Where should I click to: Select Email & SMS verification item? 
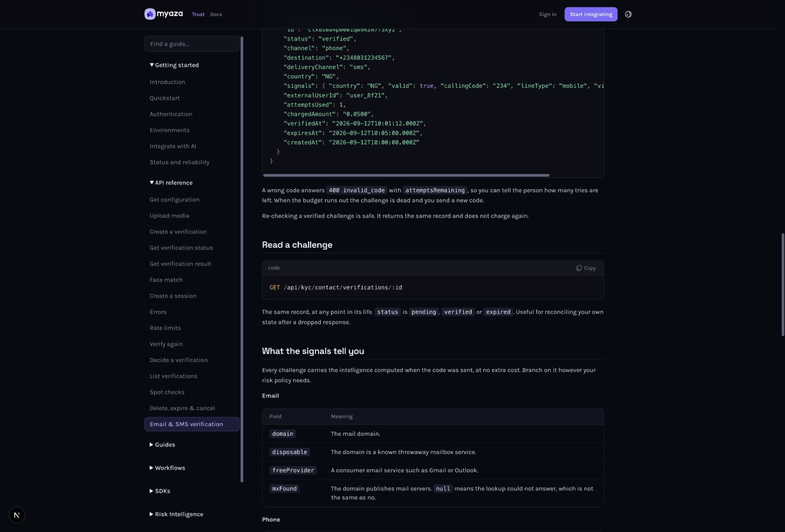(x=192, y=425)
